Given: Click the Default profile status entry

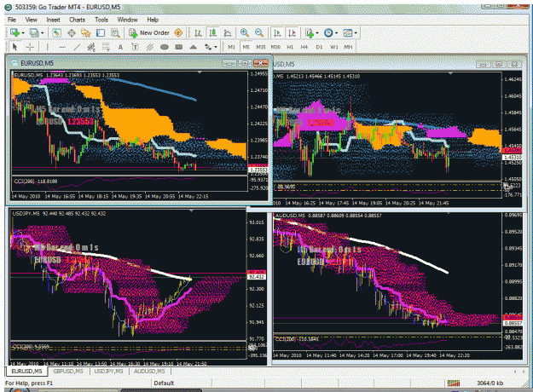Looking at the screenshot, I should [x=164, y=383].
